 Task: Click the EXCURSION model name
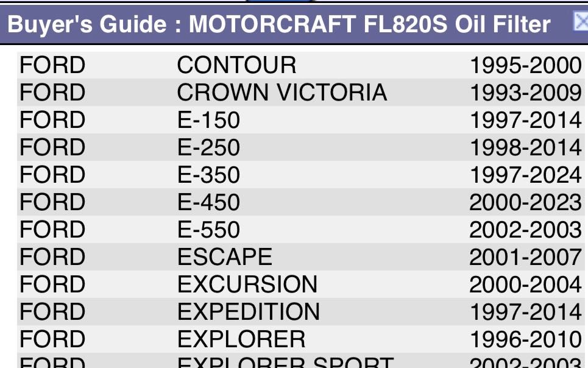[x=247, y=285]
